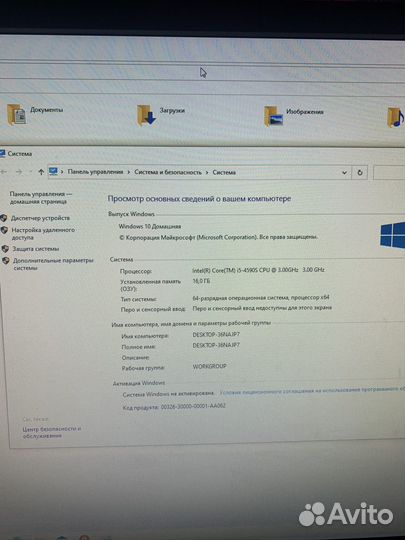Click the computer icon in address bar
Viewport: 405px width, 540px height.
click(x=53, y=171)
